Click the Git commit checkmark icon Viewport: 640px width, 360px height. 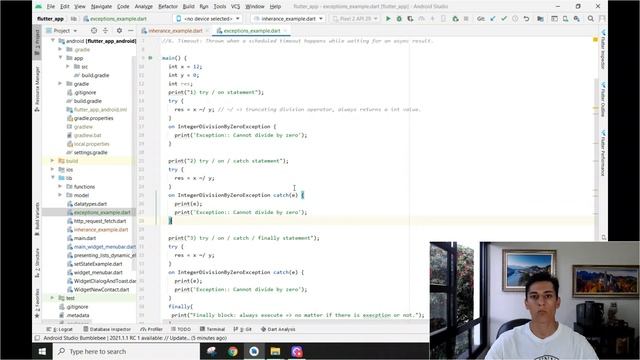(504, 19)
